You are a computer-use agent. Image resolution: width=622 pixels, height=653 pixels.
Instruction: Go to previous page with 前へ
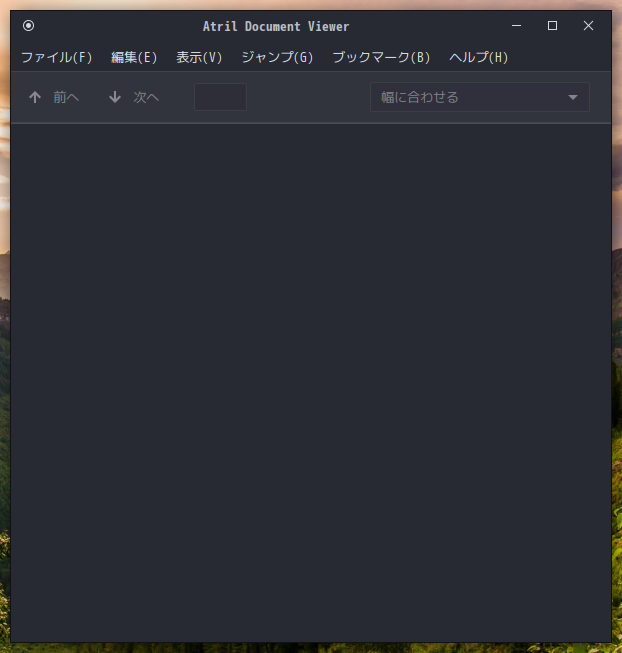point(54,97)
